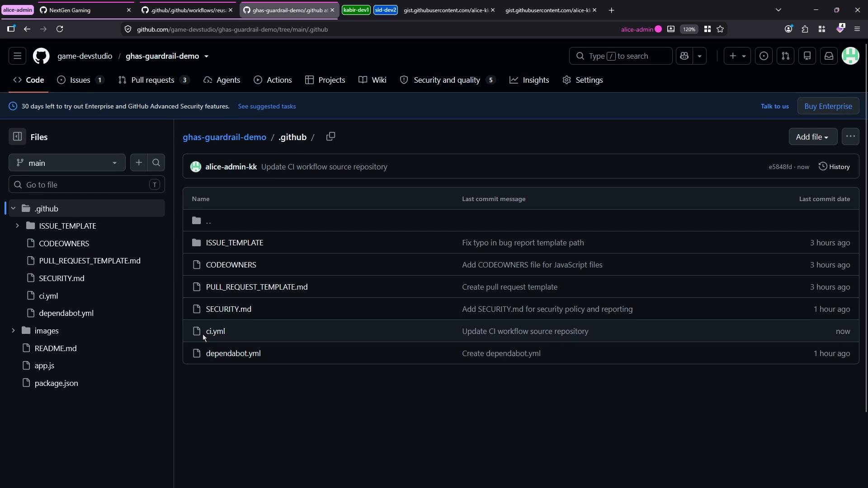This screenshot has width=868, height=488.
Task: Open pull requests shortcut icon in header
Action: click(785, 56)
